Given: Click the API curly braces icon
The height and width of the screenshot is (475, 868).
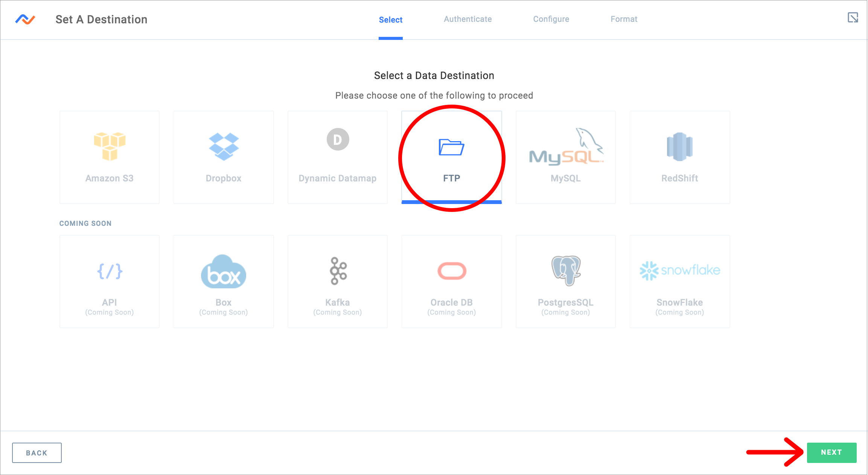Looking at the screenshot, I should 110,271.
